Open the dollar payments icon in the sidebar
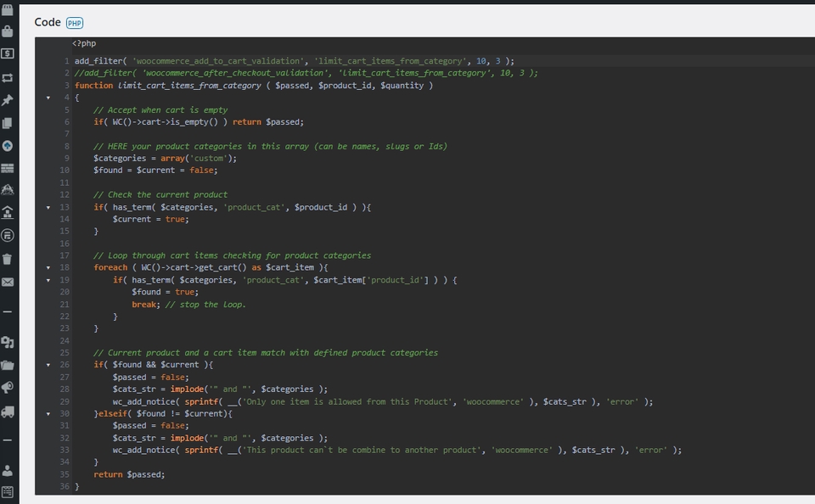The height and width of the screenshot is (504, 815). tap(8, 53)
